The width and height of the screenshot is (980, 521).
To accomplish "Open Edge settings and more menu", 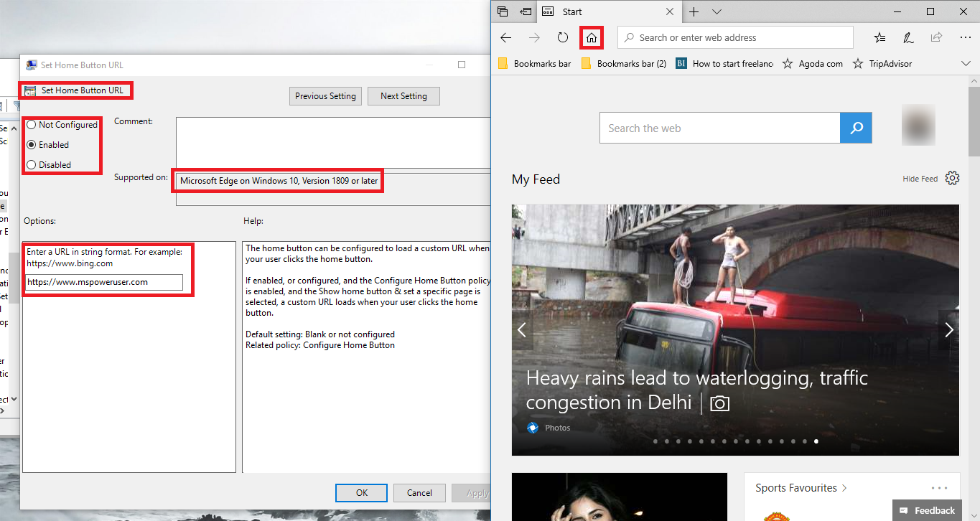I will [x=965, y=37].
